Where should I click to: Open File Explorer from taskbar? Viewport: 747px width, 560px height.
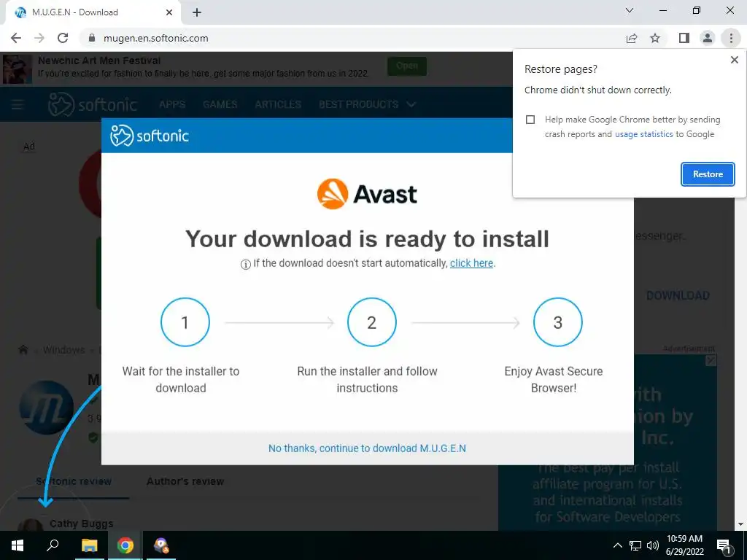(89, 545)
